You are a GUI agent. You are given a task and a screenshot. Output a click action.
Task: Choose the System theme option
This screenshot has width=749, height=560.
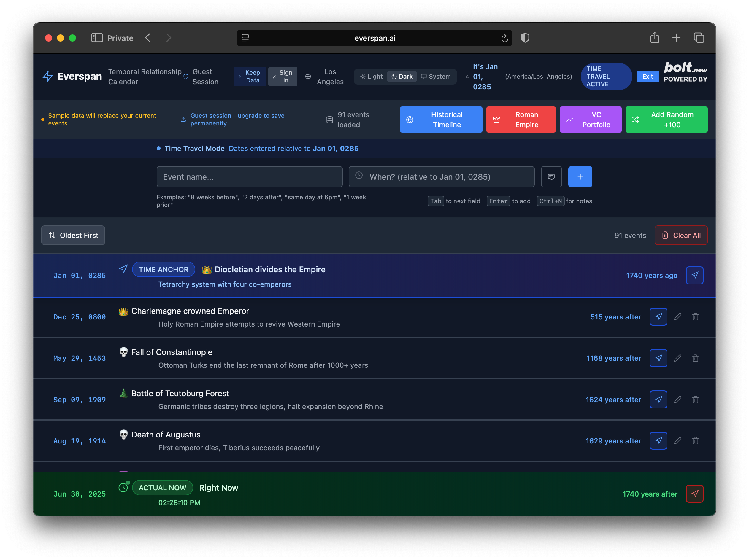coord(435,77)
